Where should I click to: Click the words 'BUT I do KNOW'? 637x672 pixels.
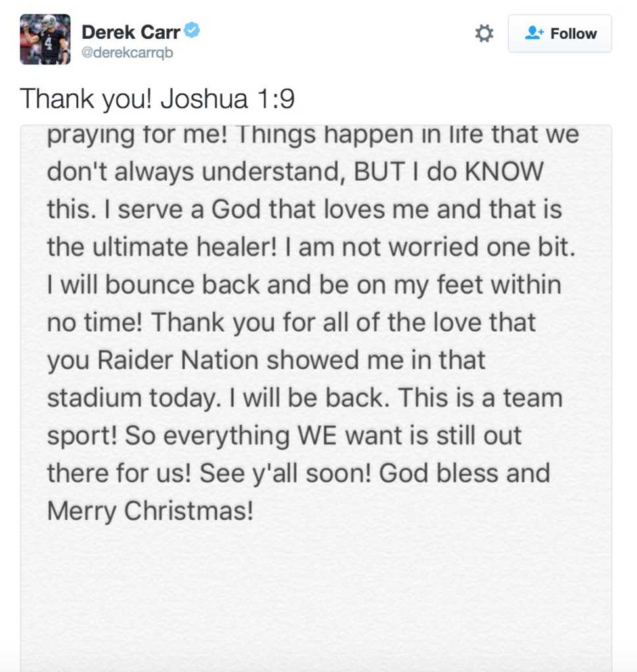point(449,171)
